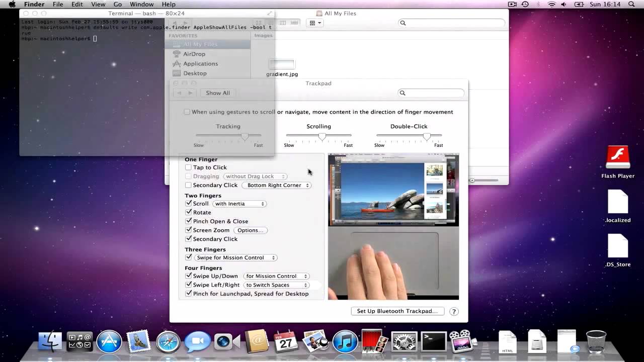Image resolution: width=644 pixels, height=362 pixels.
Task: Open iChat speech bubble icon in dock
Action: (197, 342)
